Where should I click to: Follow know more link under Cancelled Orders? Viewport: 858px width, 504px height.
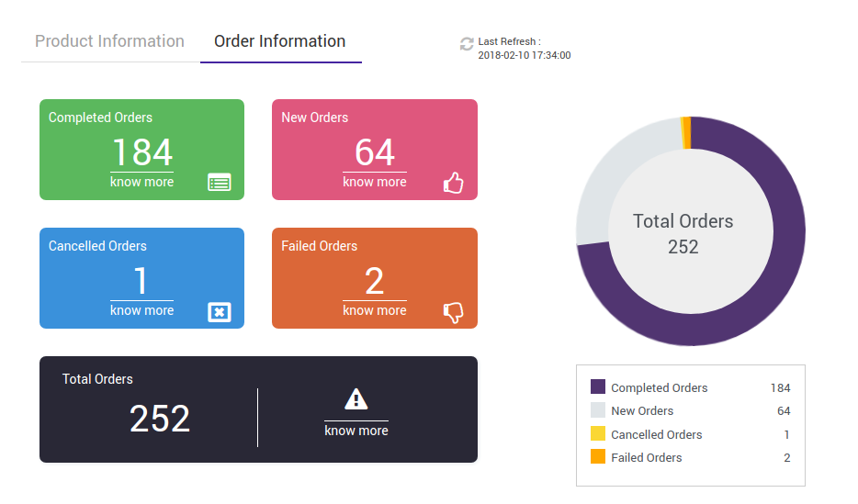click(x=141, y=310)
